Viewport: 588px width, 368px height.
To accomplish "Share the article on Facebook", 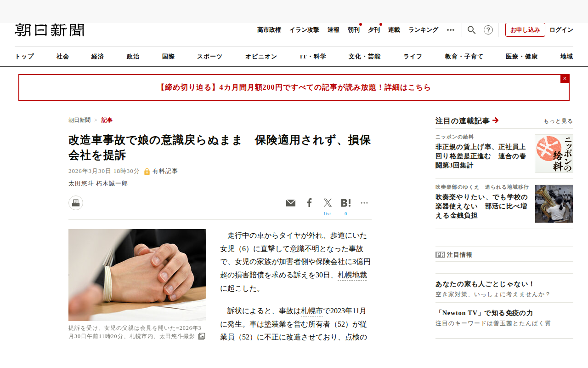I will [x=309, y=203].
